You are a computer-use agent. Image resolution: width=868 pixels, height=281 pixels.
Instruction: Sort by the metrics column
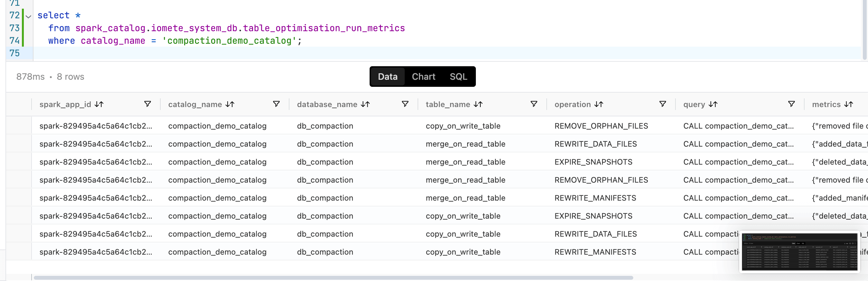[849, 104]
